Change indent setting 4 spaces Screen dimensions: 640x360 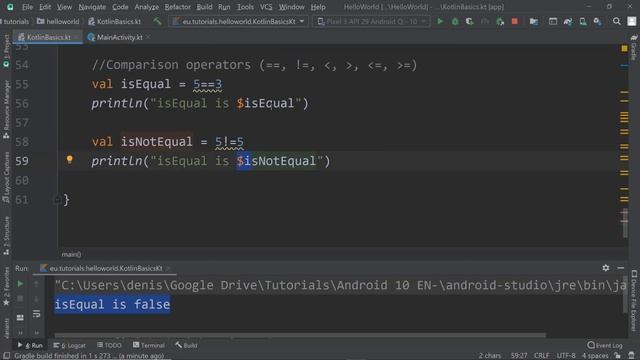595,356
